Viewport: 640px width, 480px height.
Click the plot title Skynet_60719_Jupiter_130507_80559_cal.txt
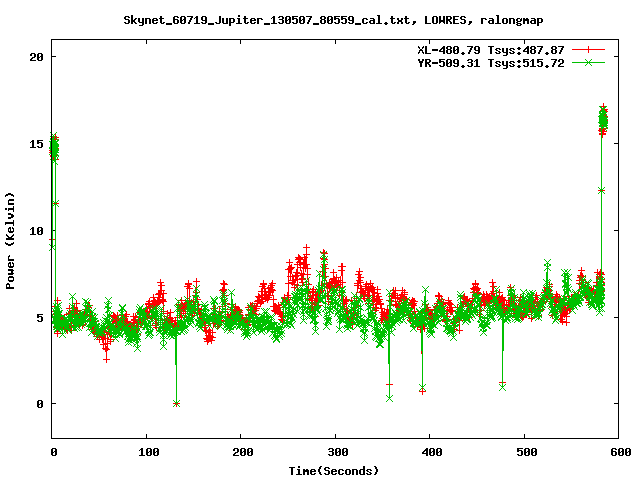tap(333, 20)
